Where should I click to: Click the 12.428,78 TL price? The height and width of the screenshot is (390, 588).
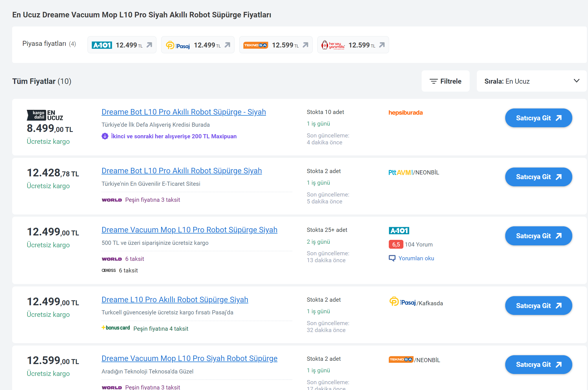pos(53,173)
